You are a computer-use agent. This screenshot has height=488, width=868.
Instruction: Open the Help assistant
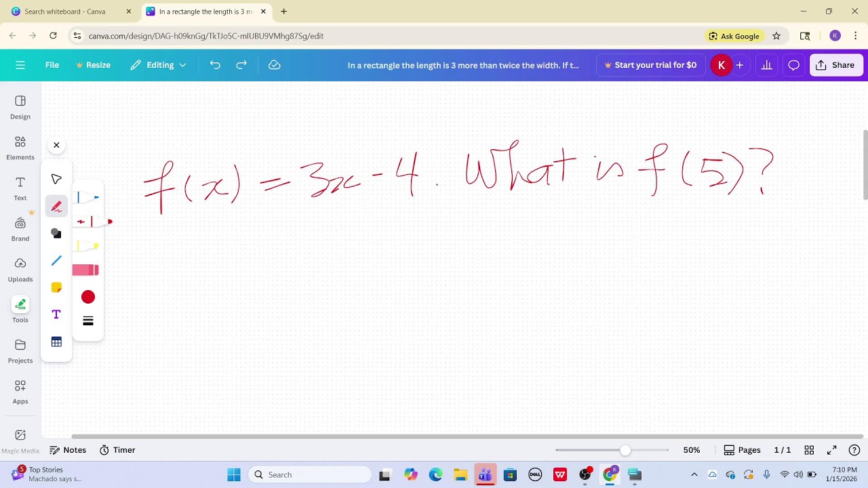(854, 450)
